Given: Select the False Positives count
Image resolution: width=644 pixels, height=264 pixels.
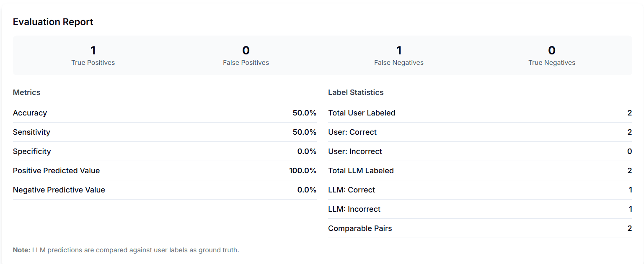Looking at the screenshot, I should [246, 51].
